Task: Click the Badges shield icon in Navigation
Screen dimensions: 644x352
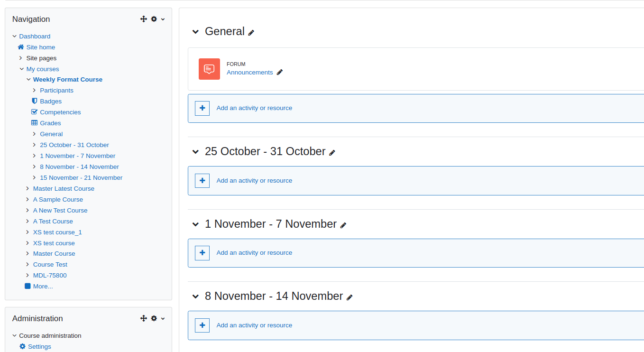Action: [34, 101]
